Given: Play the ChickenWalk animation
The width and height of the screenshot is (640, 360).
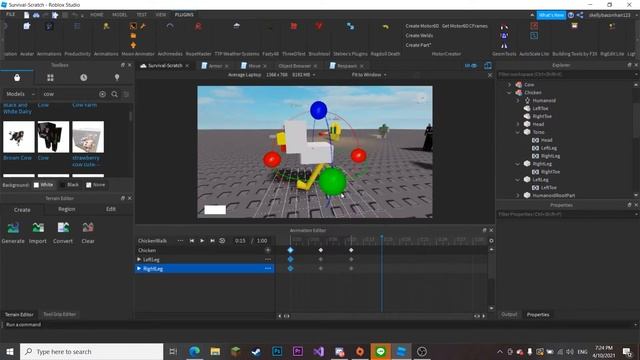Looking at the screenshot, I should pos(202,241).
